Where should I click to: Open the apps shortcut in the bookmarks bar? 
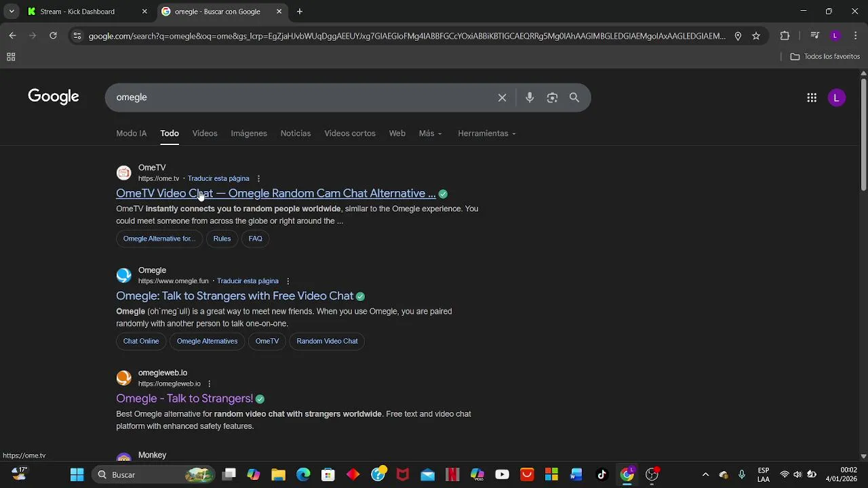pyautogui.click(x=11, y=57)
